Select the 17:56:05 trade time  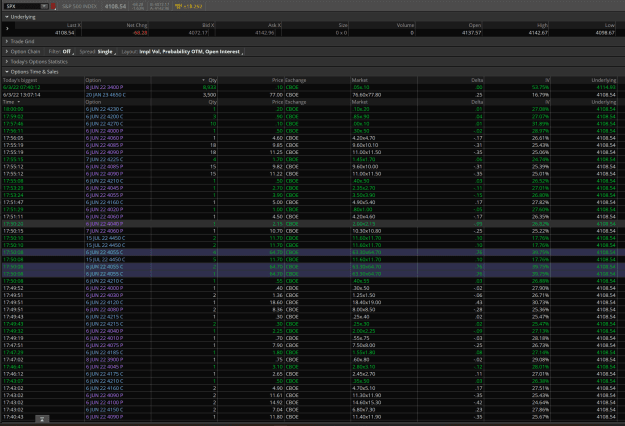13,138
